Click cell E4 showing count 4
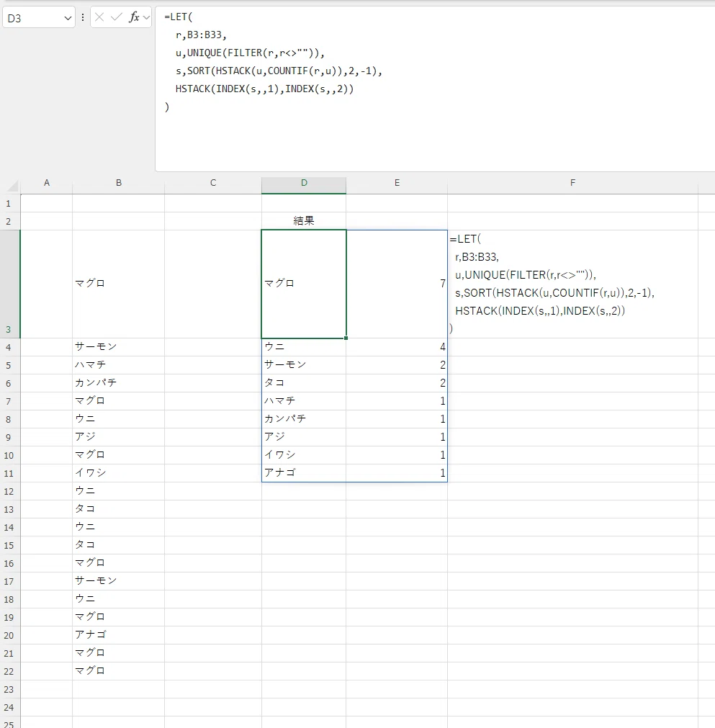Viewport: 715px width, 728px height. pos(397,347)
